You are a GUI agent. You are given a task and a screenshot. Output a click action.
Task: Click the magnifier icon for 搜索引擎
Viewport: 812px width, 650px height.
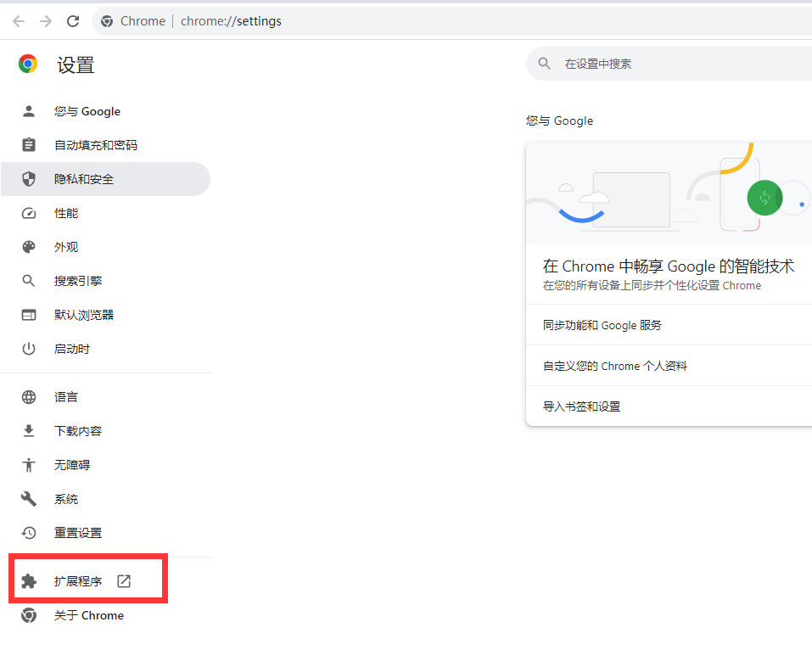(x=29, y=281)
